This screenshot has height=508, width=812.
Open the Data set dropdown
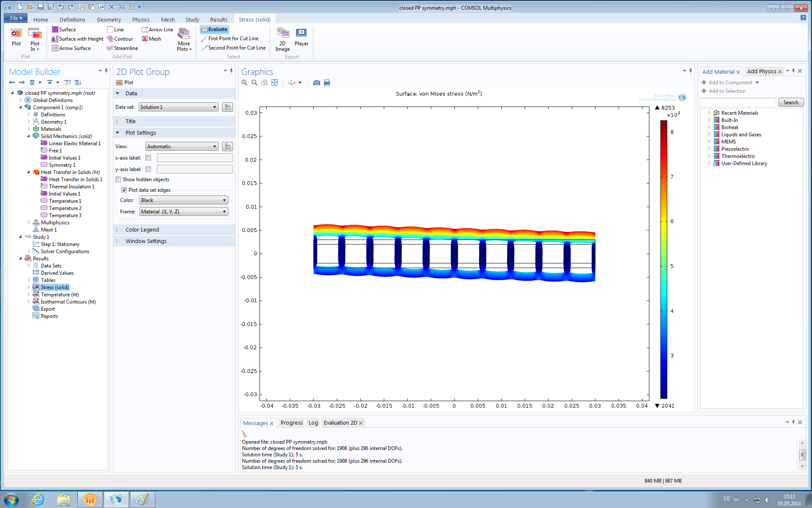point(178,107)
